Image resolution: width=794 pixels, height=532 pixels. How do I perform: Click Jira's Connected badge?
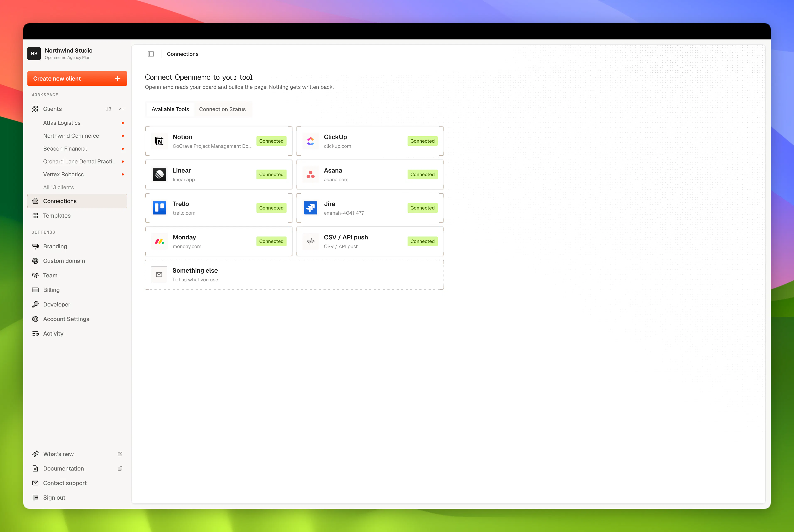pyautogui.click(x=422, y=208)
